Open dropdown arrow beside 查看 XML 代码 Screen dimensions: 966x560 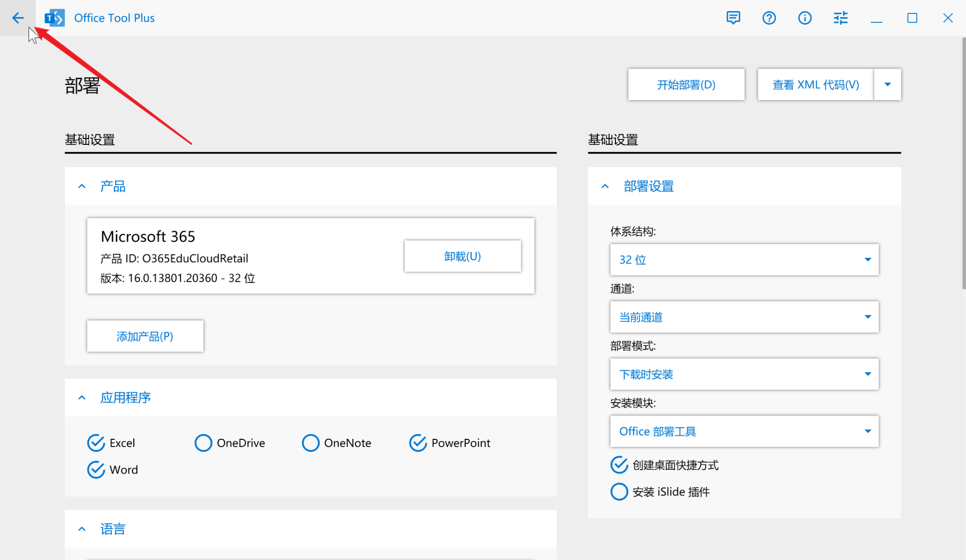pyautogui.click(x=888, y=84)
